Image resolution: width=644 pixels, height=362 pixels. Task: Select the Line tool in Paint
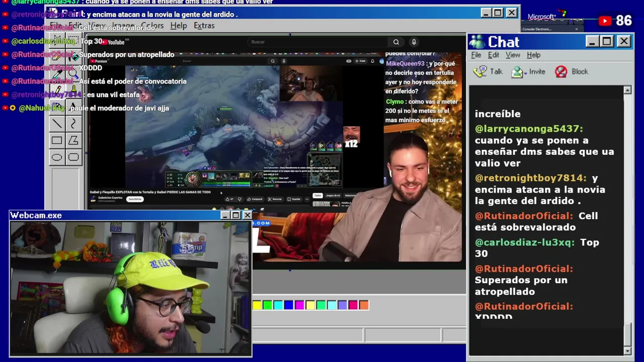click(56, 124)
